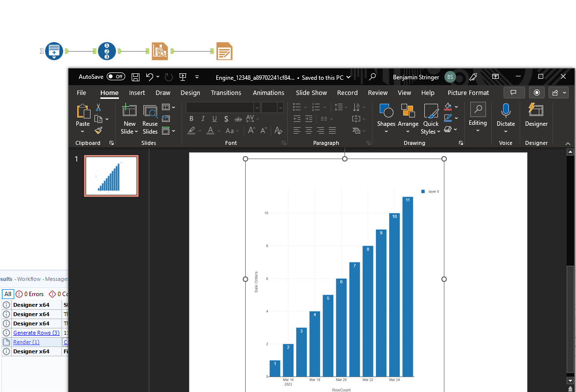The image size is (576, 392).
Task: Toggle bold formatting
Action: point(191,118)
